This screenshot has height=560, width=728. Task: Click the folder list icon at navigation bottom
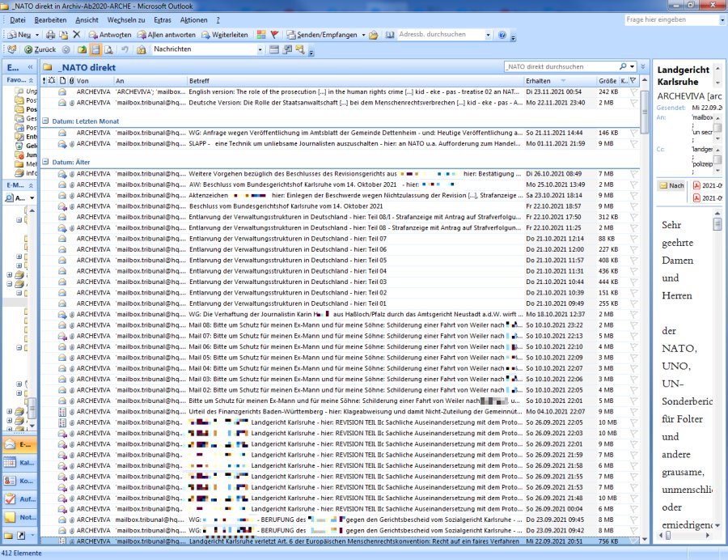pyautogui.click(x=8, y=536)
